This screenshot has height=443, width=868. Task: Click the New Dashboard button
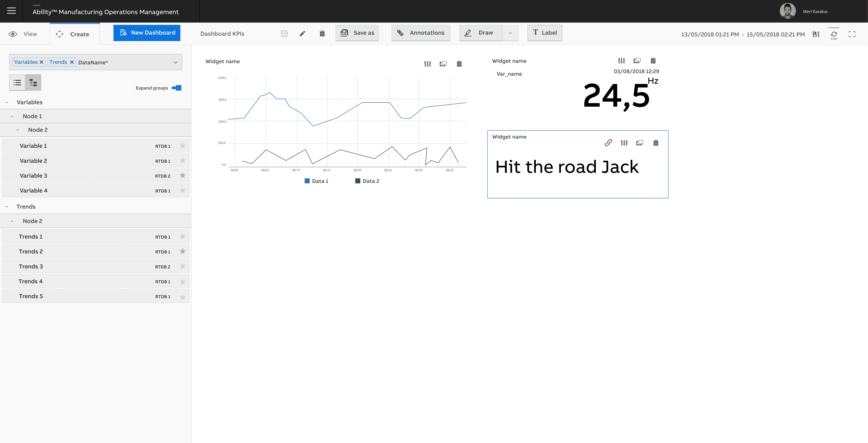pos(147,33)
